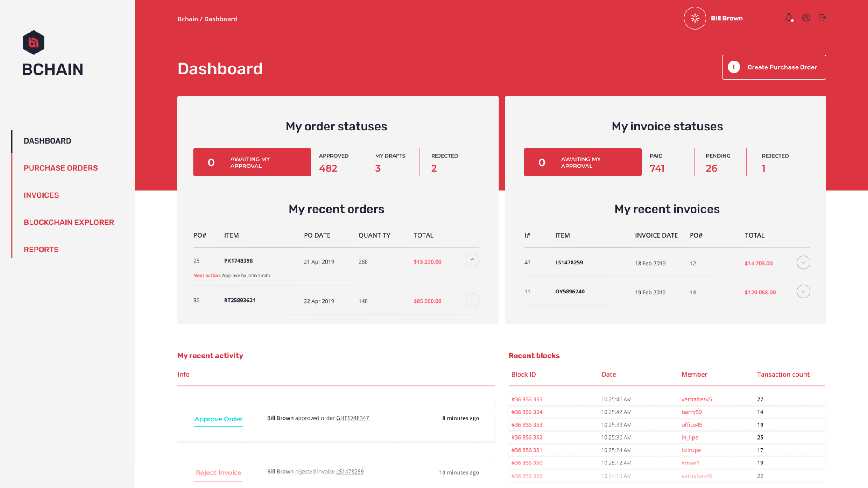Viewport: 868px width, 488px height.
Task: Open Purchase Orders in the sidebar
Action: point(61,168)
